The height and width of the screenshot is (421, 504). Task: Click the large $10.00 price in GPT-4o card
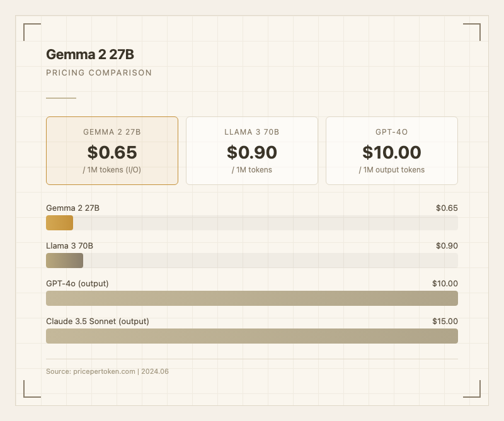[392, 152]
